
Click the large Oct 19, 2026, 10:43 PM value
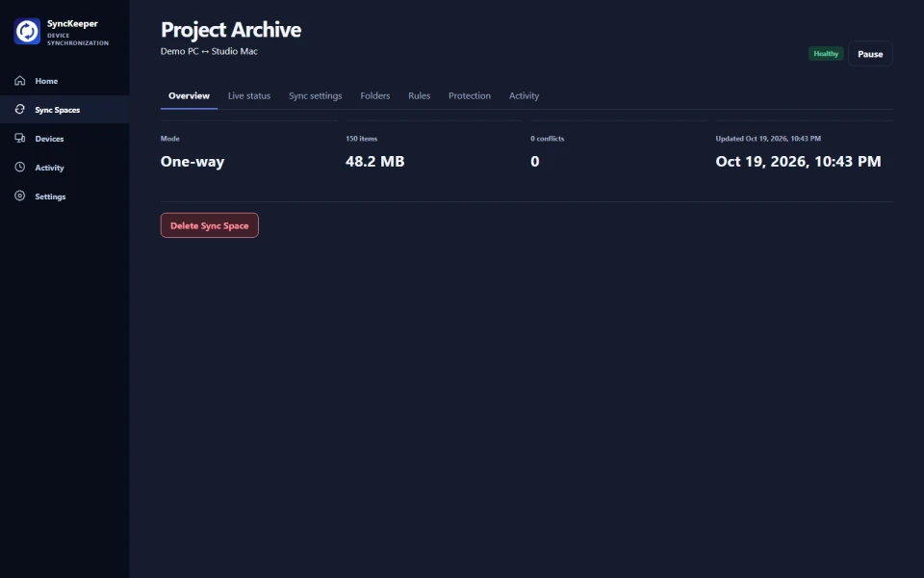click(x=799, y=162)
